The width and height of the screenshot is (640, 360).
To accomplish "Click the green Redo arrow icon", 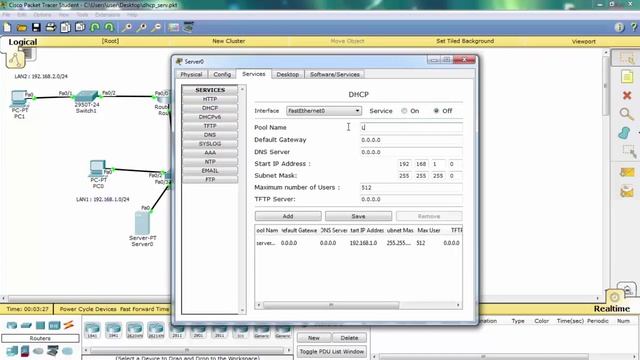I will click(109, 27).
